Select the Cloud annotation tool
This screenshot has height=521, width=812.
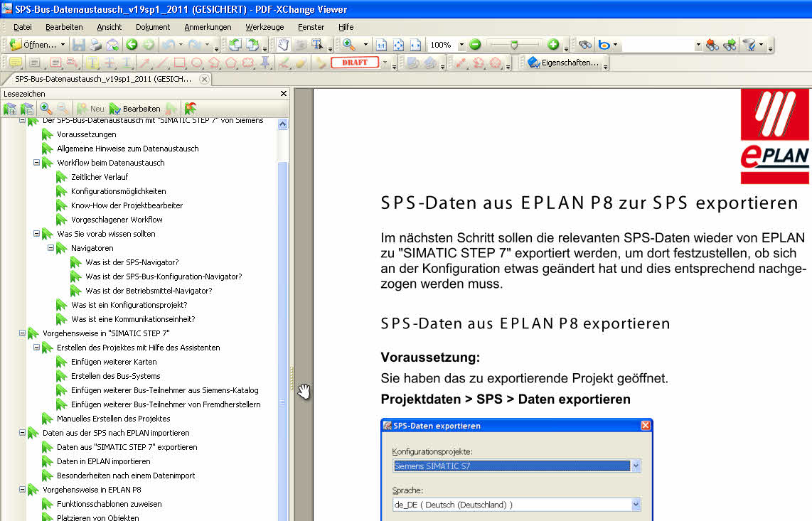[249, 63]
